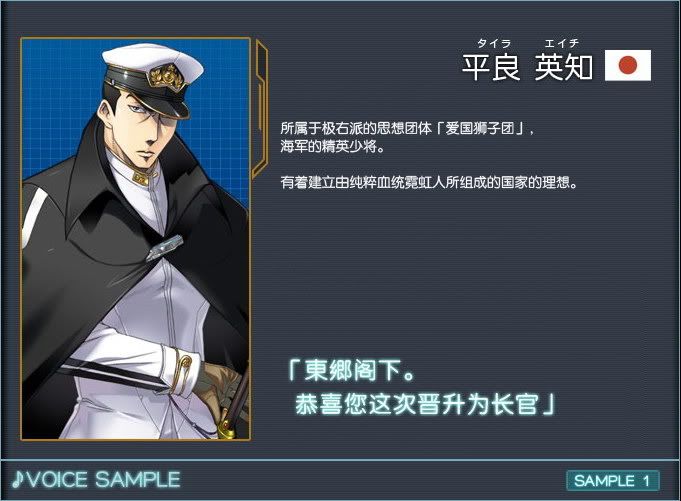Select description mentioning 爱国狮子团
This screenshot has width=681, height=501.
[407, 129]
